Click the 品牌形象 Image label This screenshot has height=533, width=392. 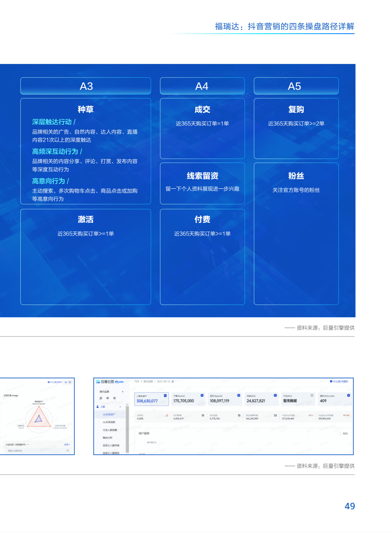tap(11, 396)
